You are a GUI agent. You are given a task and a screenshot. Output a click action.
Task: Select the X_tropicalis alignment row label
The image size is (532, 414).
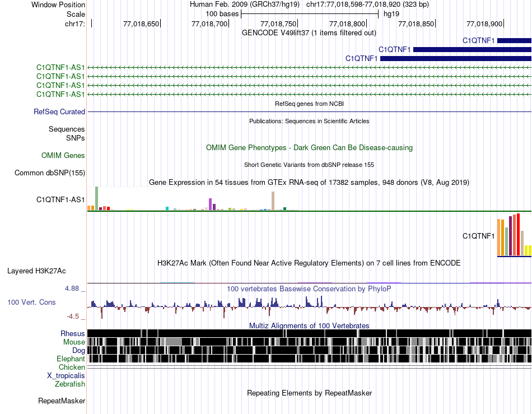click(66, 376)
